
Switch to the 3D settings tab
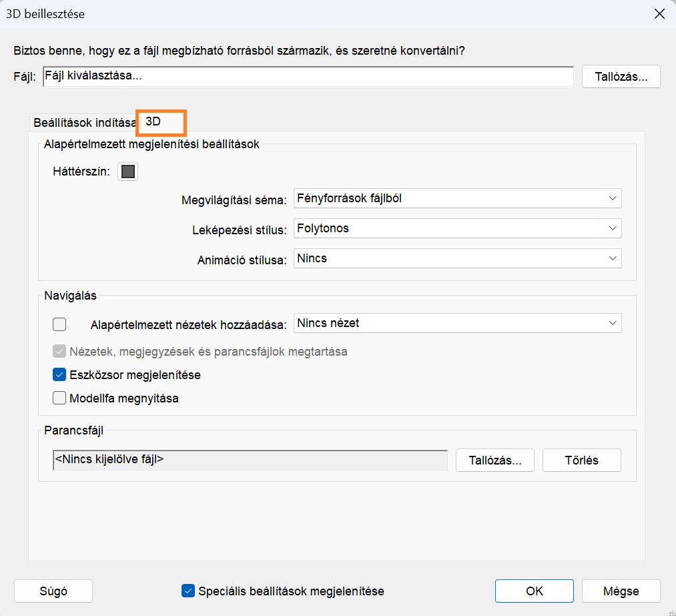pyautogui.click(x=160, y=122)
